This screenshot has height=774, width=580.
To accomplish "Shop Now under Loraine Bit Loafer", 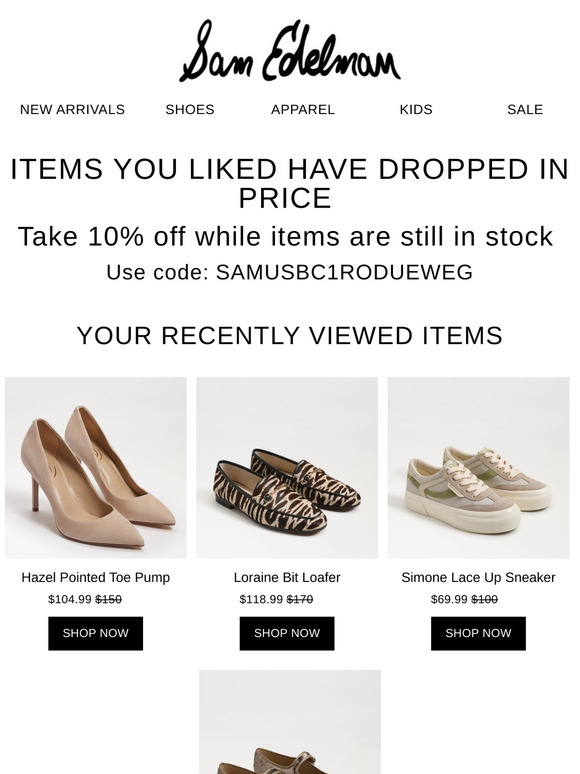I will pos(287,633).
